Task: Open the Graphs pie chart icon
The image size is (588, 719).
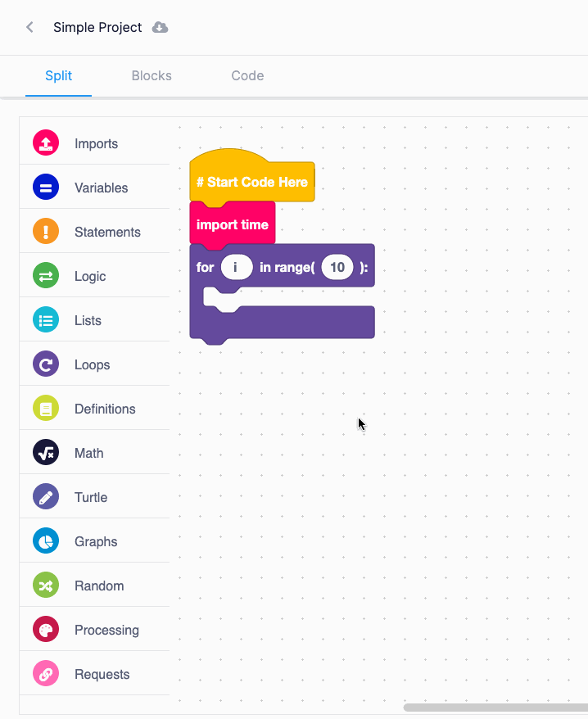Action: [x=46, y=541]
